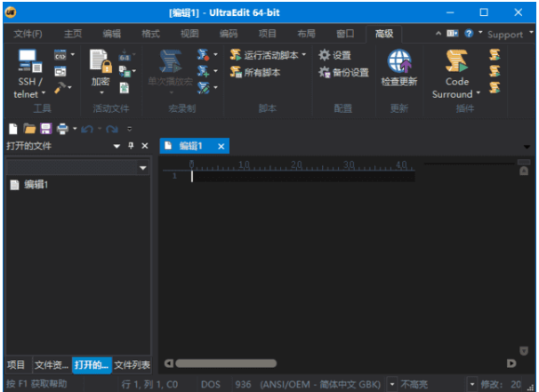Viewport: 539px width, 392px height.
Task: Click the 行 1, 列 1, C0 status field
Action: pyautogui.click(x=149, y=384)
